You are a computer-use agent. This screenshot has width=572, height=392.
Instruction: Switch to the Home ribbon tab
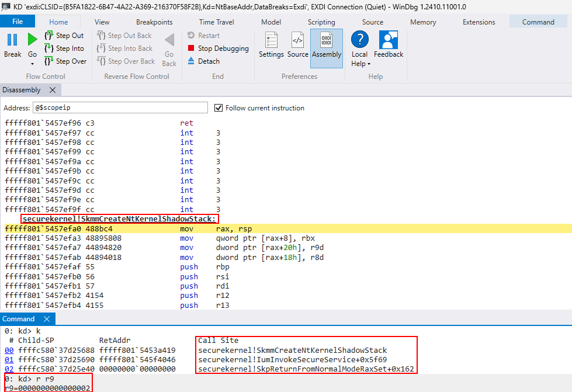[58, 22]
